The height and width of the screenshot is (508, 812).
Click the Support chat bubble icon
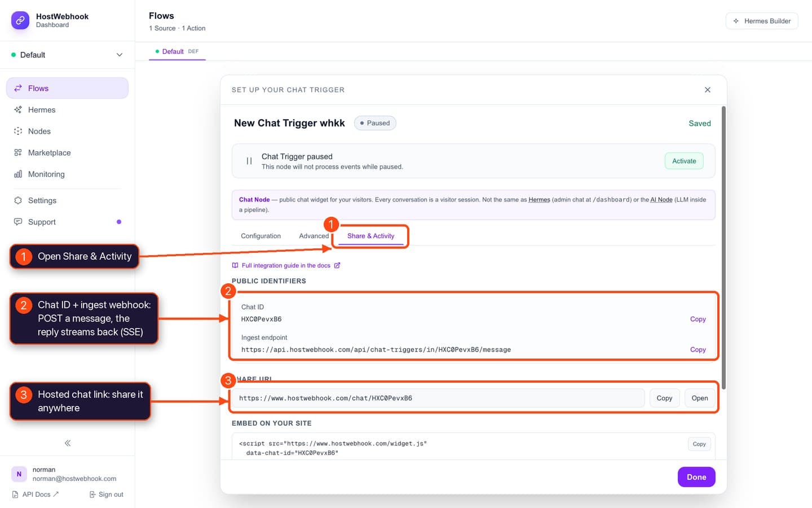pyautogui.click(x=18, y=222)
